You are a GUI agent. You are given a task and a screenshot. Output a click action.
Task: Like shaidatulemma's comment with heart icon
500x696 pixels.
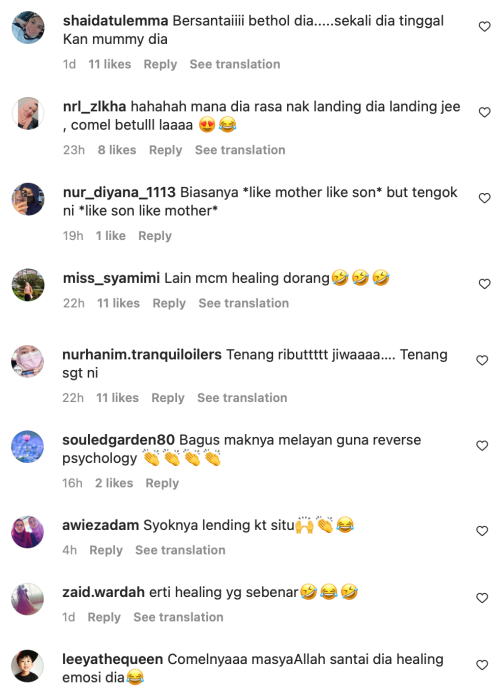tap(484, 27)
